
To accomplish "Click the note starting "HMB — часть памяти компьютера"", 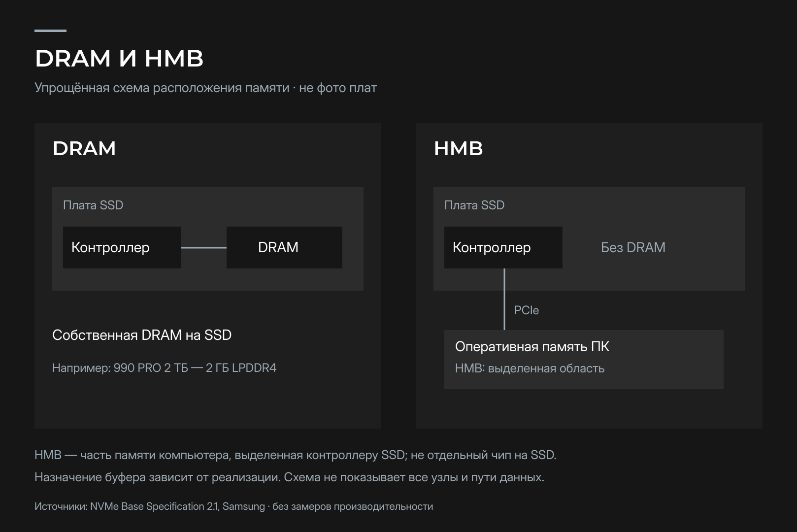I will pos(296,455).
